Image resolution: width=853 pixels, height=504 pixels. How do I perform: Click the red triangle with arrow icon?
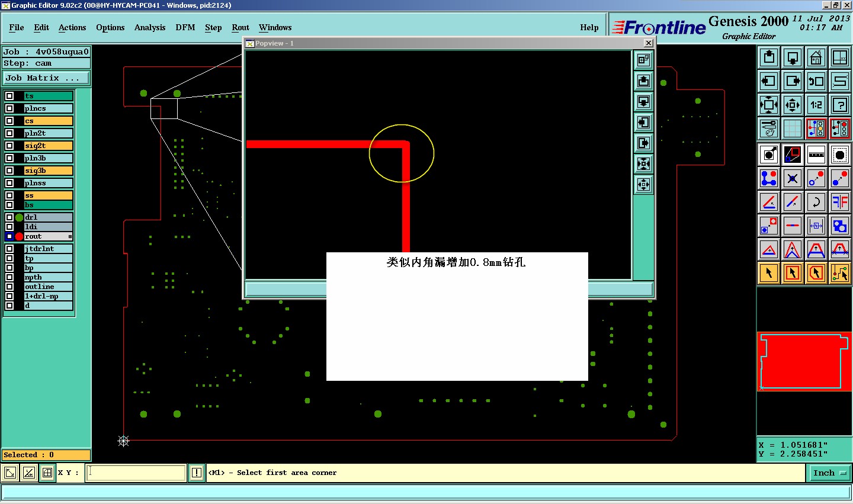pos(769,249)
